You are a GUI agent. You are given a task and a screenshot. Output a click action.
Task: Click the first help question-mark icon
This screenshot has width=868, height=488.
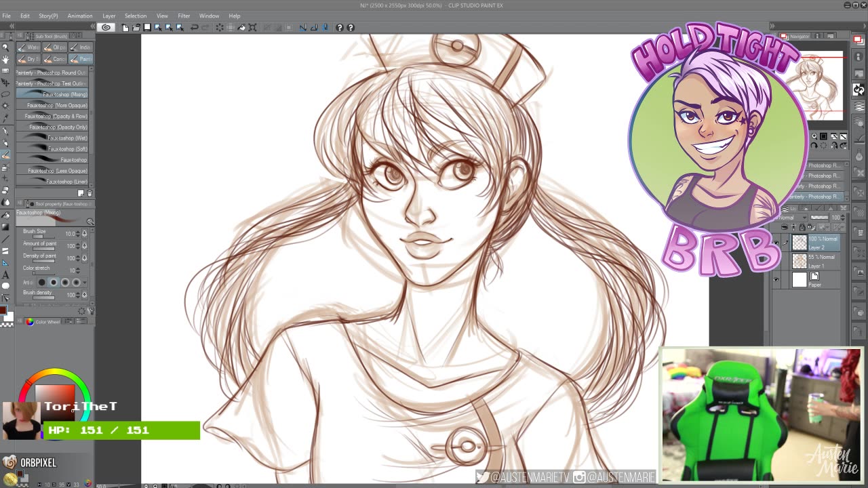point(340,27)
